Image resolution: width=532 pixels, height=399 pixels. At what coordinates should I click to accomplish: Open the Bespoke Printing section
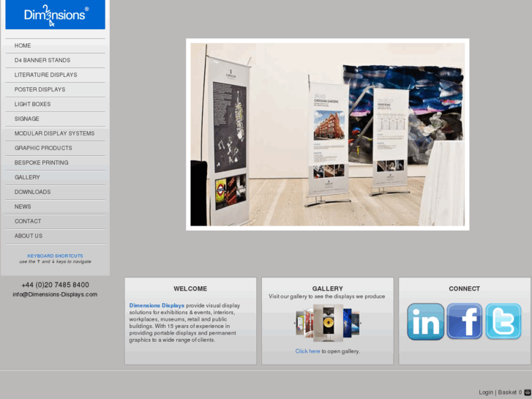(41, 163)
